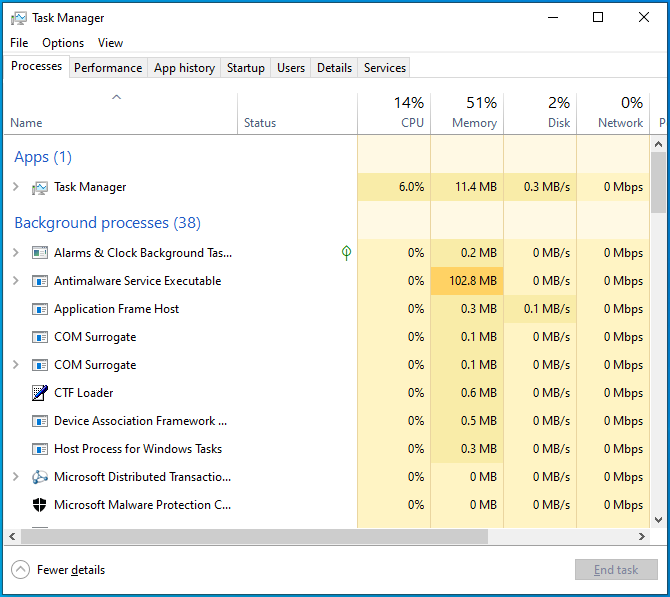
Task: Click Fewer details link
Action: (71, 570)
